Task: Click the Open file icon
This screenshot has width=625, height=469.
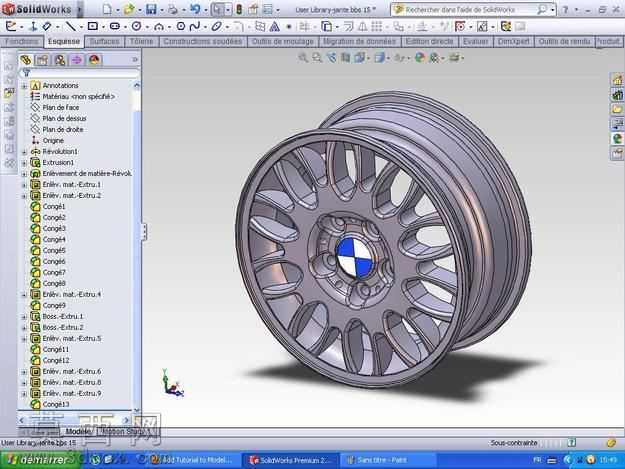Action: (x=128, y=9)
